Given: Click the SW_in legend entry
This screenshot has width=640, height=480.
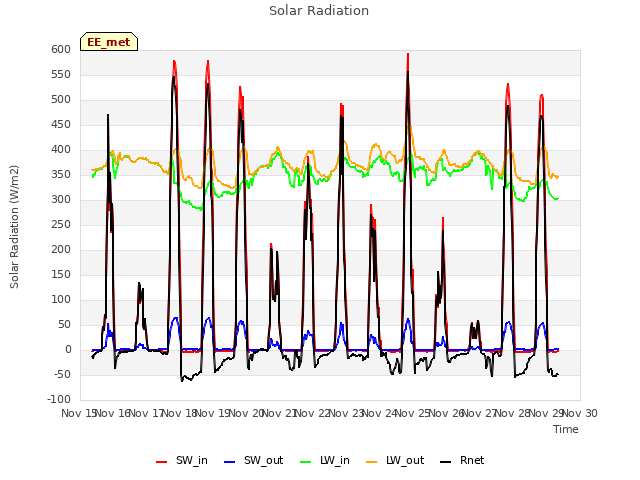Looking at the screenshot, I should pyautogui.click(x=182, y=460).
